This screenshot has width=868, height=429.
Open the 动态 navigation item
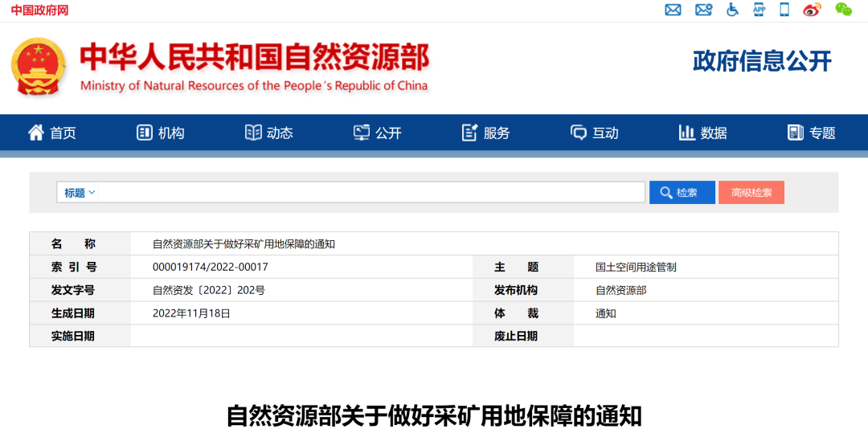click(269, 133)
